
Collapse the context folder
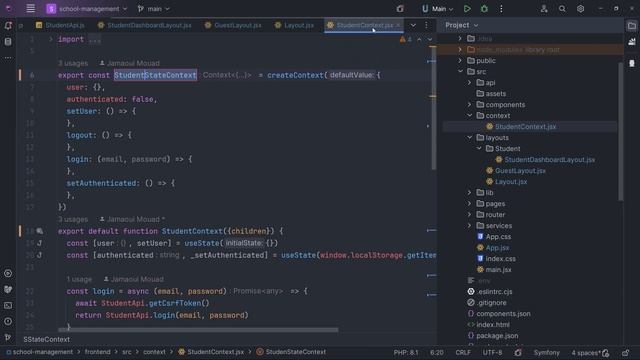[469, 116]
